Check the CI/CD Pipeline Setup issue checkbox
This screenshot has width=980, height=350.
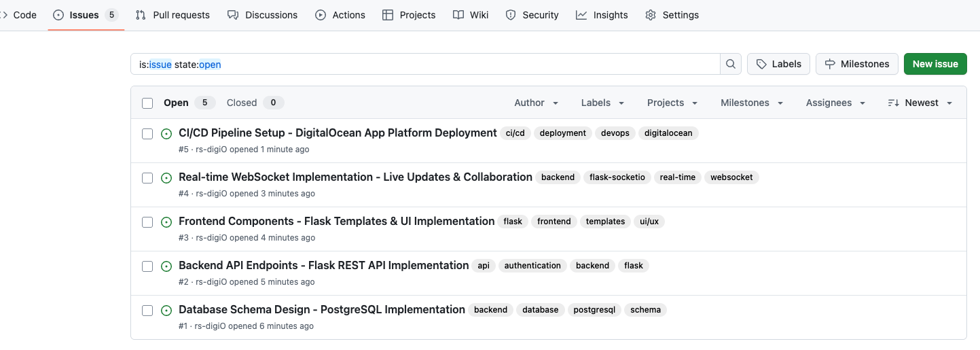click(x=147, y=134)
